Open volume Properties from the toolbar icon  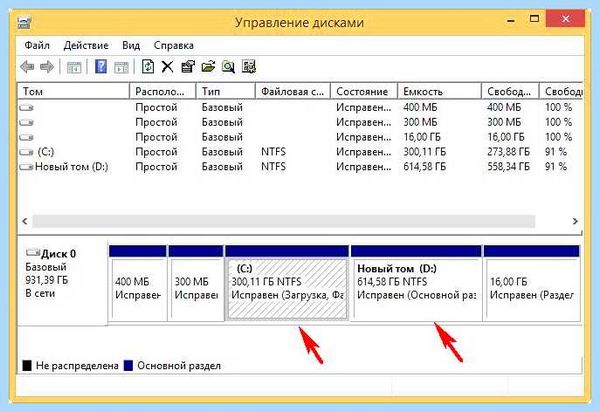pos(188,67)
